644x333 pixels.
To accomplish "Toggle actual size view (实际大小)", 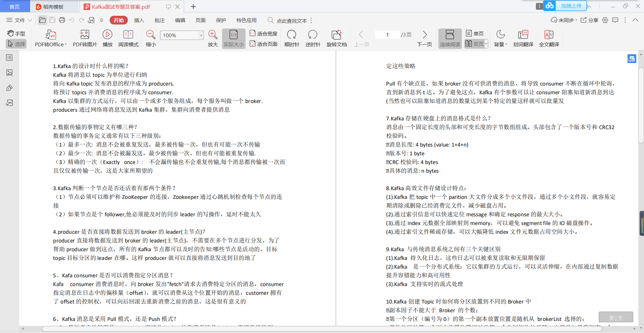I will click(x=234, y=39).
